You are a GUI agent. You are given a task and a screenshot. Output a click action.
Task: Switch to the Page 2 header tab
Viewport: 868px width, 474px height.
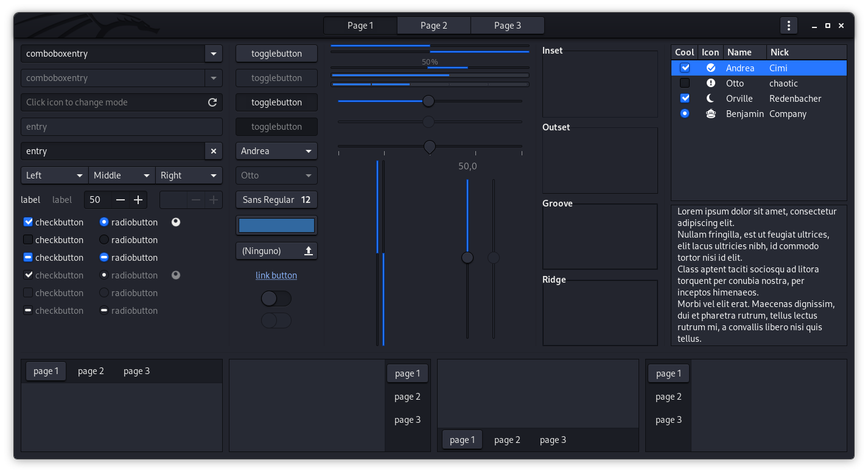[433, 26]
